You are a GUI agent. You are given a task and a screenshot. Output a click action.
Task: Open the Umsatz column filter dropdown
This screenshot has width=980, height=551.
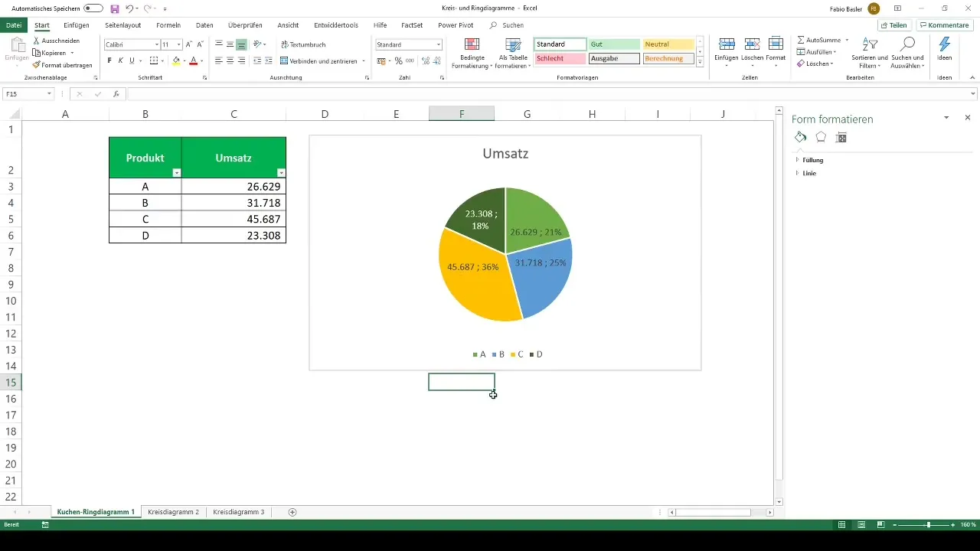[281, 174]
